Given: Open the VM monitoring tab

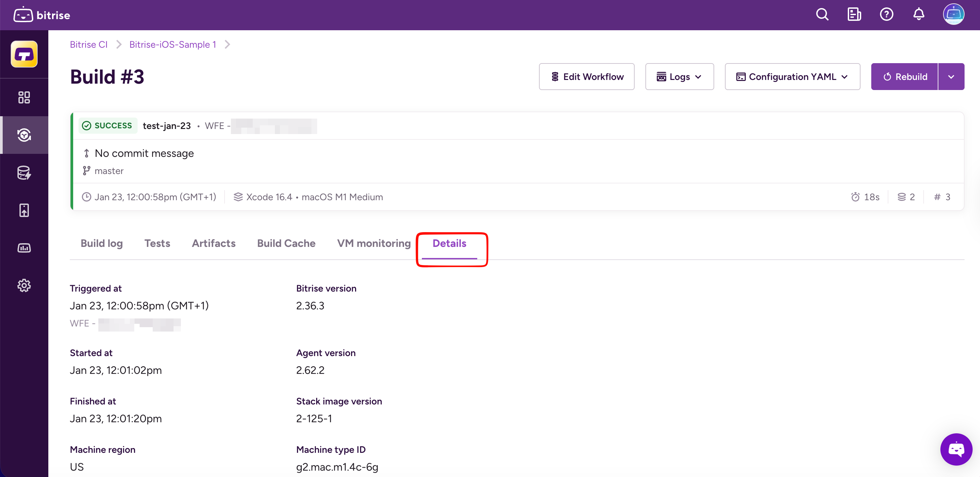Looking at the screenshot, I should 374,243.
